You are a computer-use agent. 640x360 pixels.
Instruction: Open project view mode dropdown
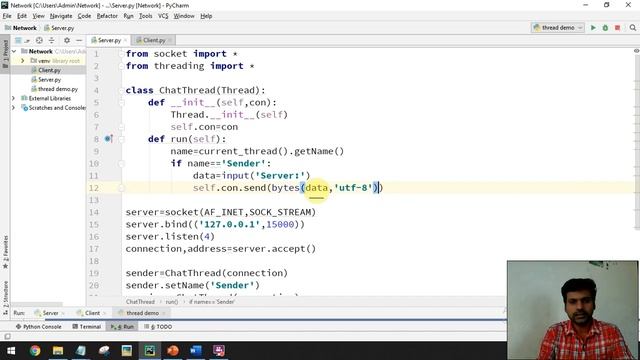click(x=22, y=40)
